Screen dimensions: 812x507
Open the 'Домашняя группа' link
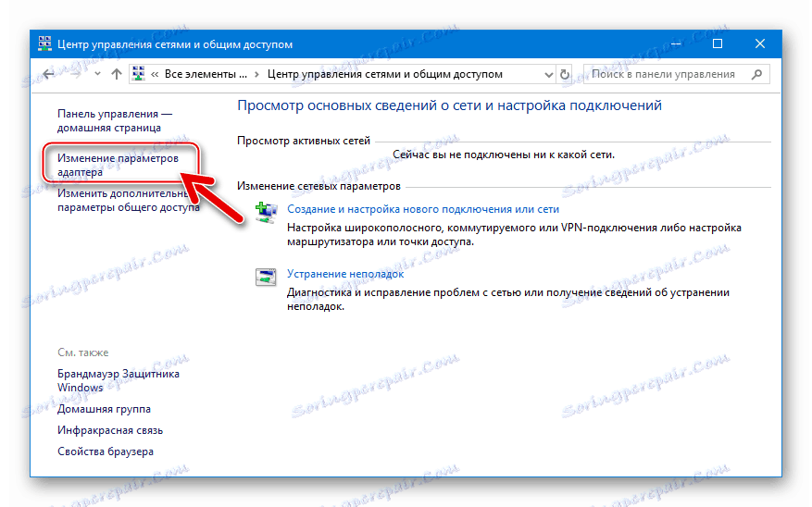coord(104,409)
